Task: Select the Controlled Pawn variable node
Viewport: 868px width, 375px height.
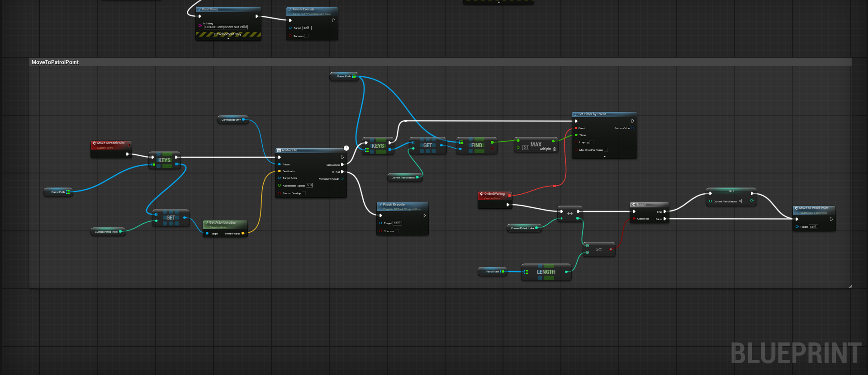Action: coord(233,120)
